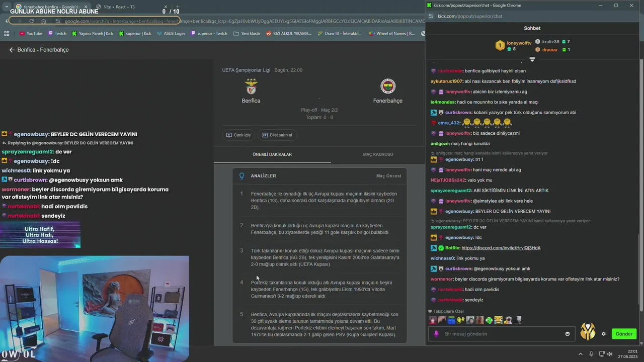644x362 pixels.
Task: Switch to ÖNEMLİ DAKİKALAR tab
Action: tap(272, 154)
